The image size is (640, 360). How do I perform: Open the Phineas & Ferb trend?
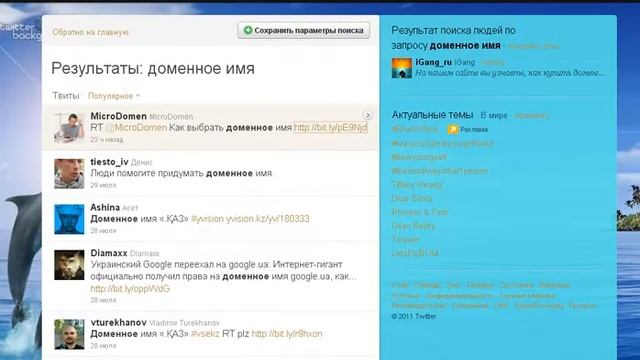[x=420, y=212]
